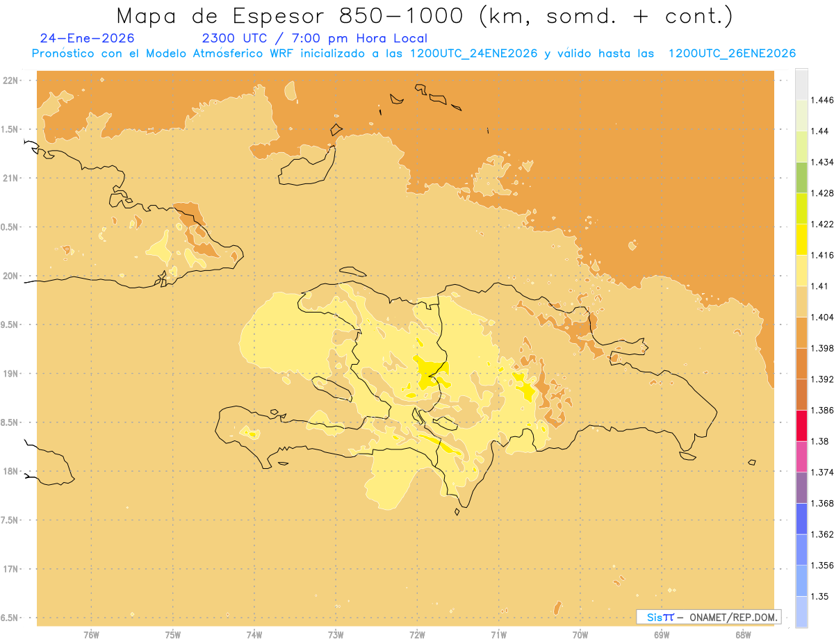Click the latitude label '21N'
The height and width of the screenshot is (644, 834).
(x=12, y=178)
